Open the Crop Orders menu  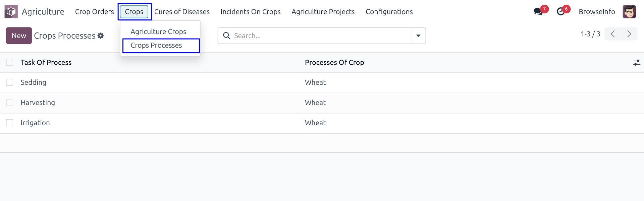(94, 12)
